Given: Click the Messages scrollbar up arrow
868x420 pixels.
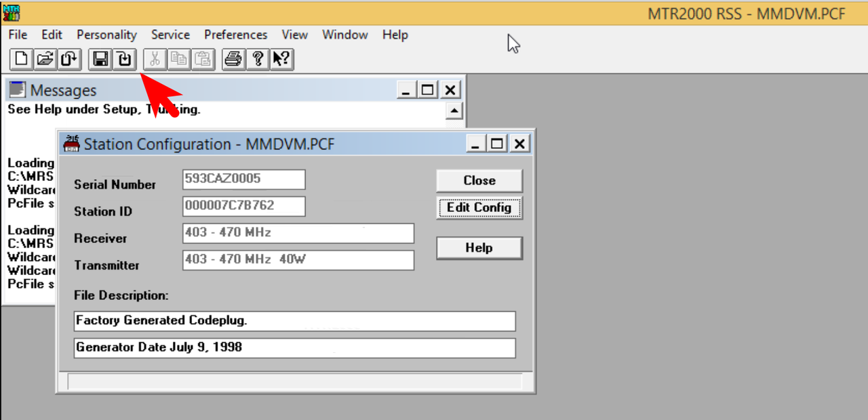Looking at the screenshot, I should 454,111.
